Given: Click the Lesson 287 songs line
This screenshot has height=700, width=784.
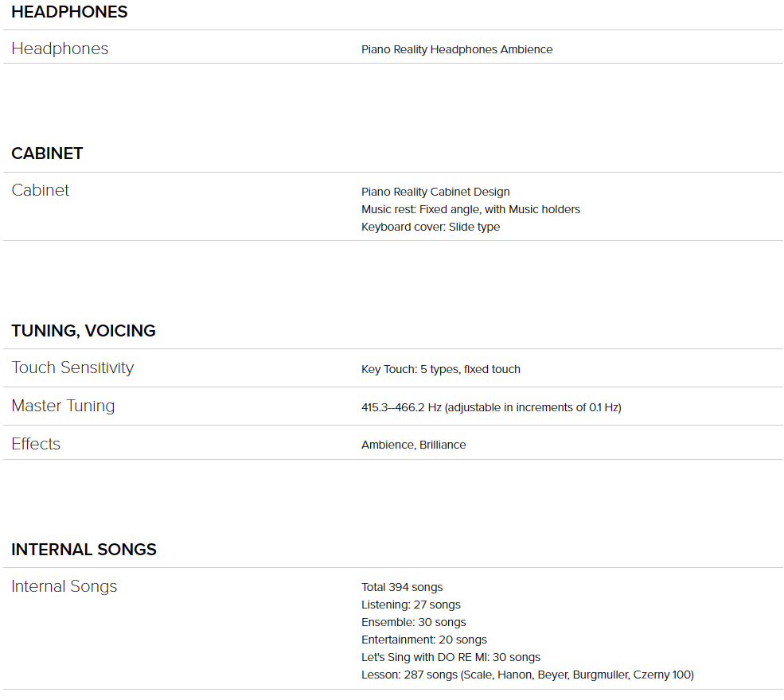Looking at the screenshot, I should pyautogui.click(x=528, y=675).
